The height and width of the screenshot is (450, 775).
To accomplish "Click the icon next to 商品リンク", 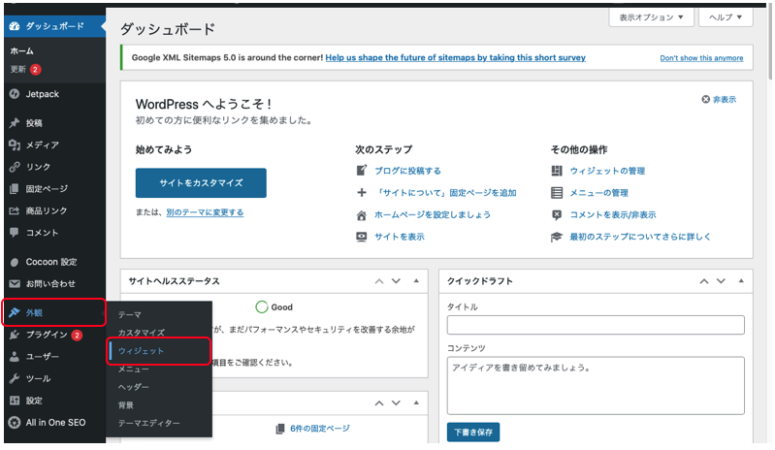I will (x=14, y=211).
